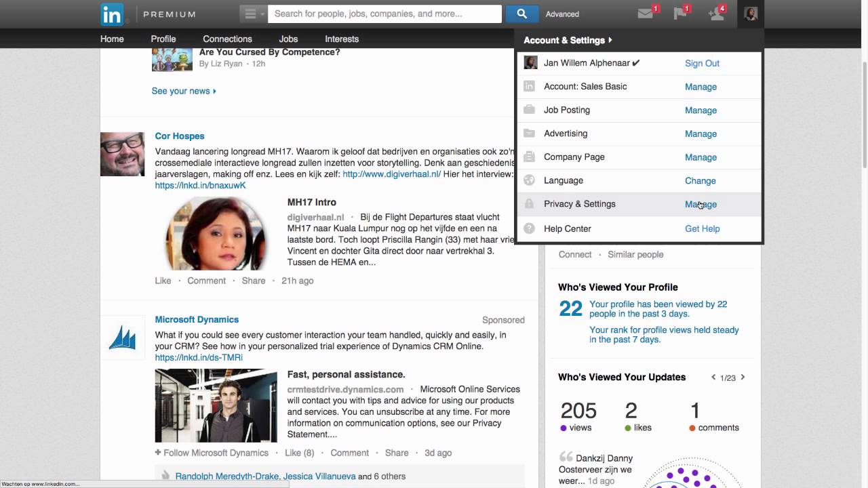This screenshot has height=488, width=868.
Task: Open the Connections menu item
Action: [x=227, y=39]
